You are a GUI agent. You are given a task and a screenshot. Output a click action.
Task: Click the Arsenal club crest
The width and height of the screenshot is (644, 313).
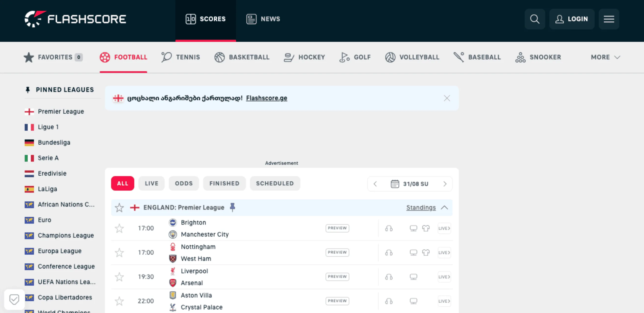[x=173, y=283]
